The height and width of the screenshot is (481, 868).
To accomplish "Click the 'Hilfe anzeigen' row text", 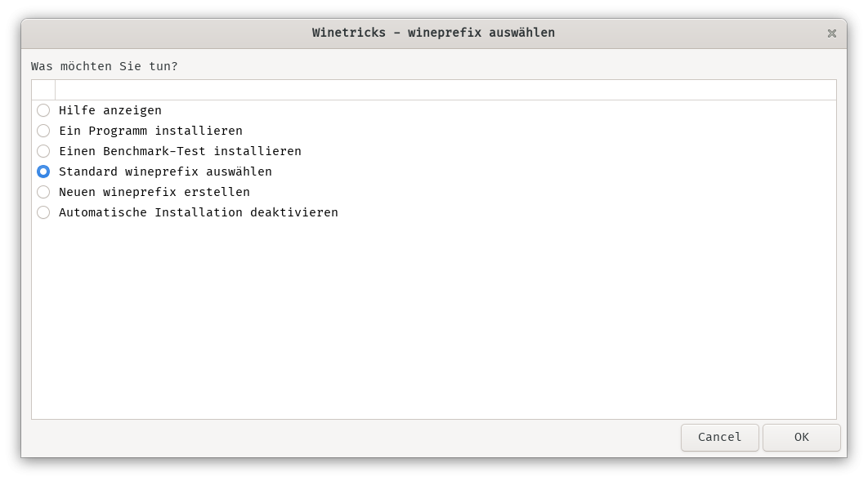I will tap(110, 110).
